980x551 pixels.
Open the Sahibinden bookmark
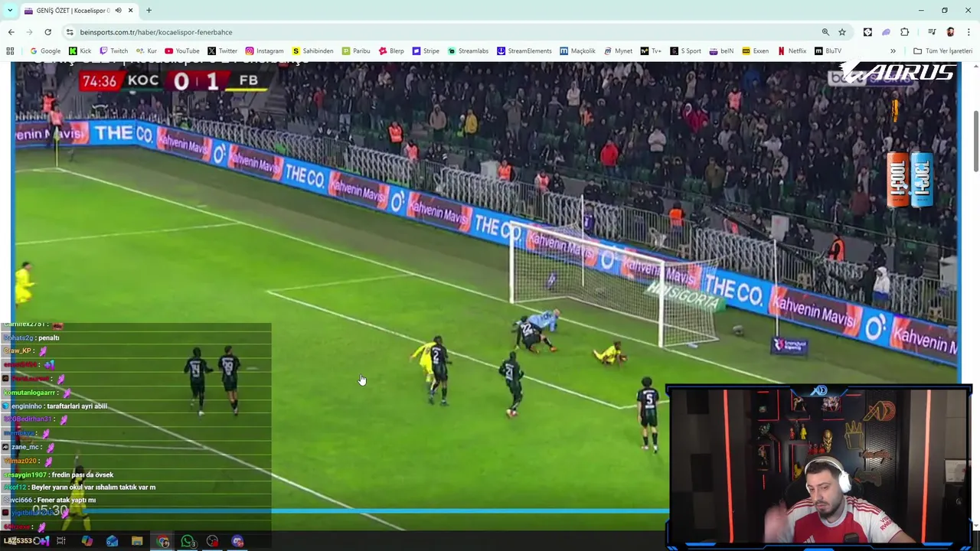(x=313, y=51)
